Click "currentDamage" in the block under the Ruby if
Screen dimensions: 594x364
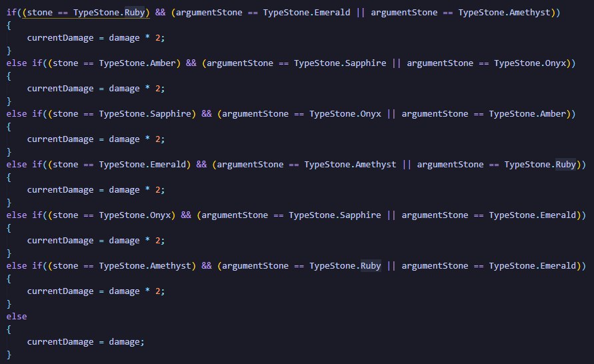point(60,38)
